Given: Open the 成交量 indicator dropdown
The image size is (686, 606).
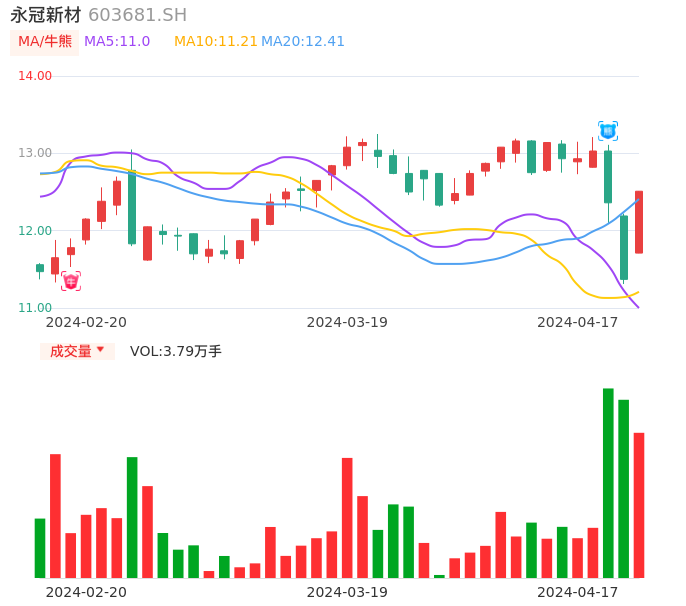Looking at the screenshot, I should click(77, 351).
